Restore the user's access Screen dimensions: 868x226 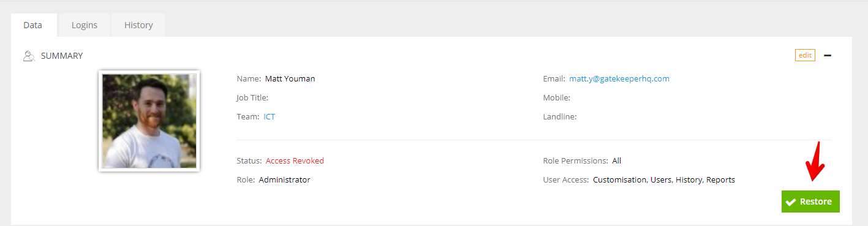[810, 202]
